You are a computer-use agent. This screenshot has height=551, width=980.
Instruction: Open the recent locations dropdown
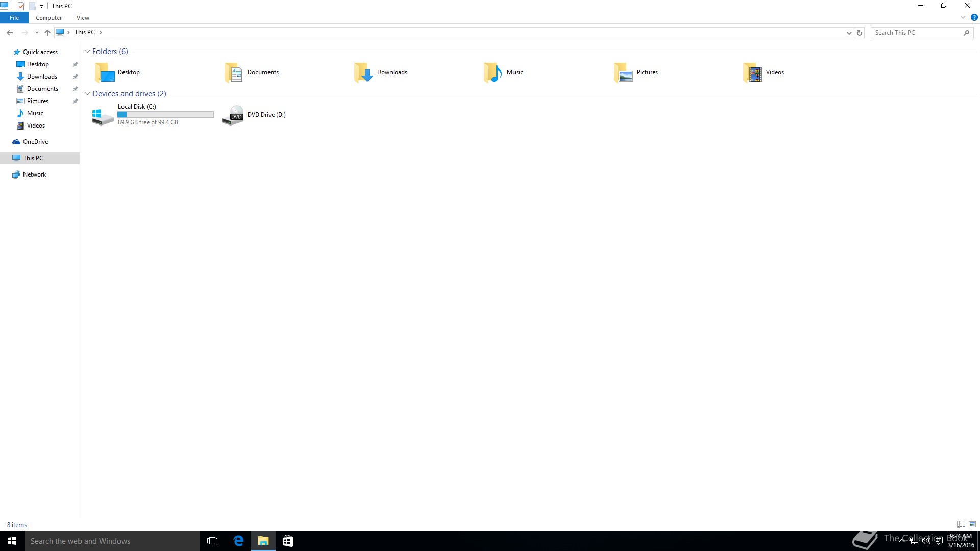pyautogui.click(x=37, y=33)
